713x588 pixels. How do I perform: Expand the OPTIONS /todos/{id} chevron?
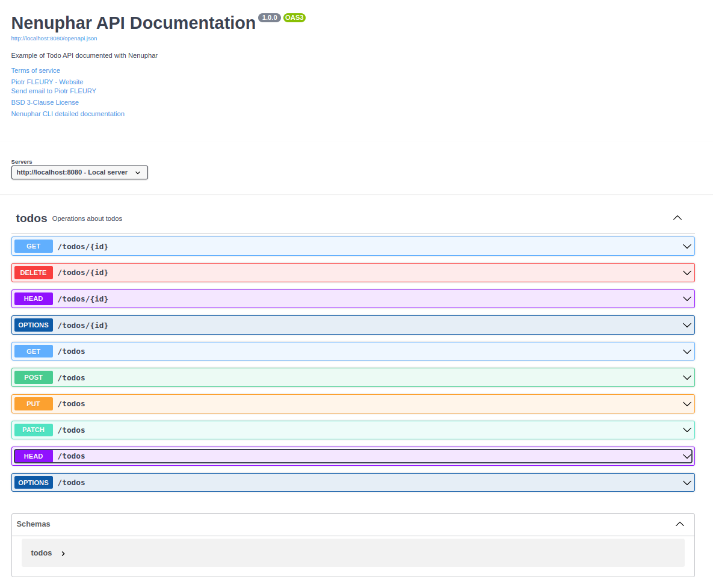tap(687, 325)
